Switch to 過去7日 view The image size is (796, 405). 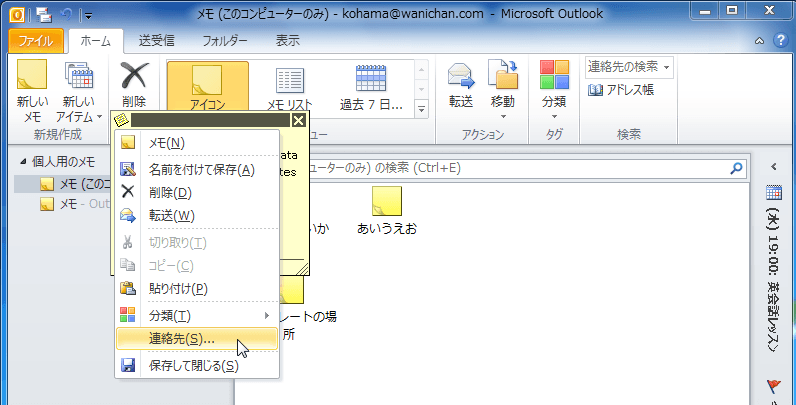(371, 89)
